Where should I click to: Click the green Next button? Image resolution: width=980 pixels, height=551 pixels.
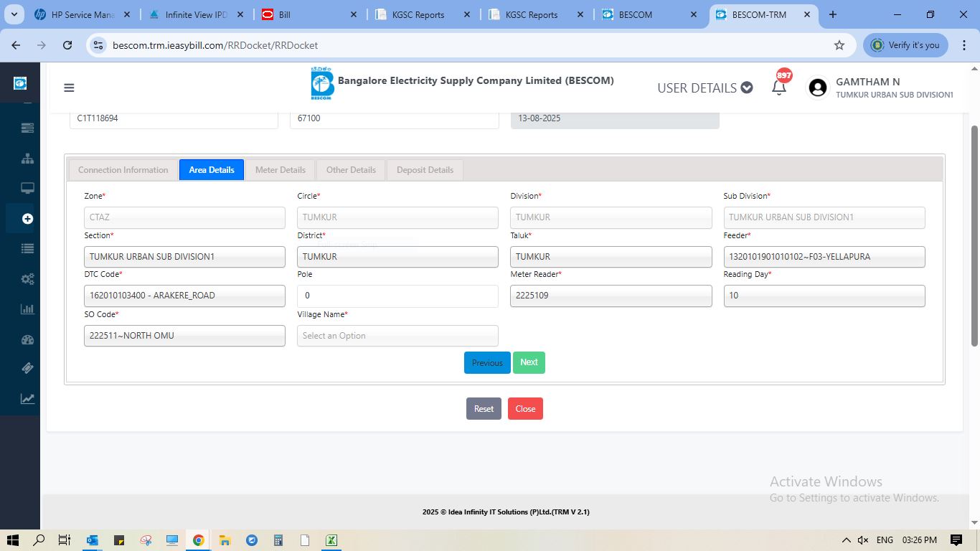[529, 362]
